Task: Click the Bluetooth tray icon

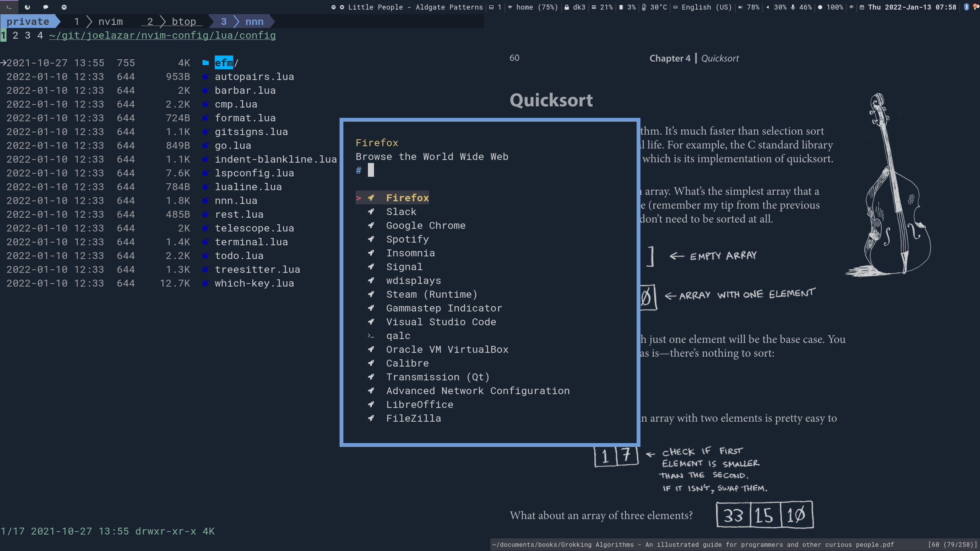Action: pyautogui.click(x=966, y=7)
